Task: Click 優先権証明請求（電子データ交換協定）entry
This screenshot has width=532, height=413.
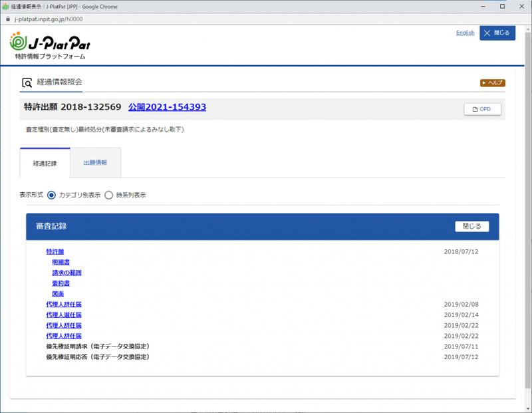Action: tap(98, 346)
